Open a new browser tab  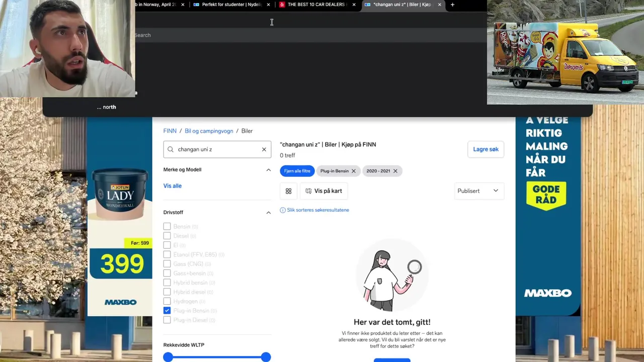pyautogui.click(x=452, y=5)
